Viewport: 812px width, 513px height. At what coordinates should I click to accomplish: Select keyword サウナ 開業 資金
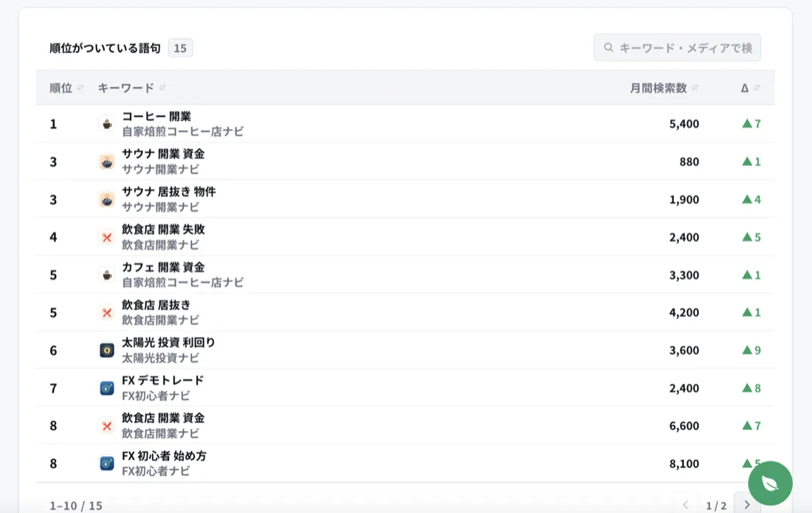[163, 154]
